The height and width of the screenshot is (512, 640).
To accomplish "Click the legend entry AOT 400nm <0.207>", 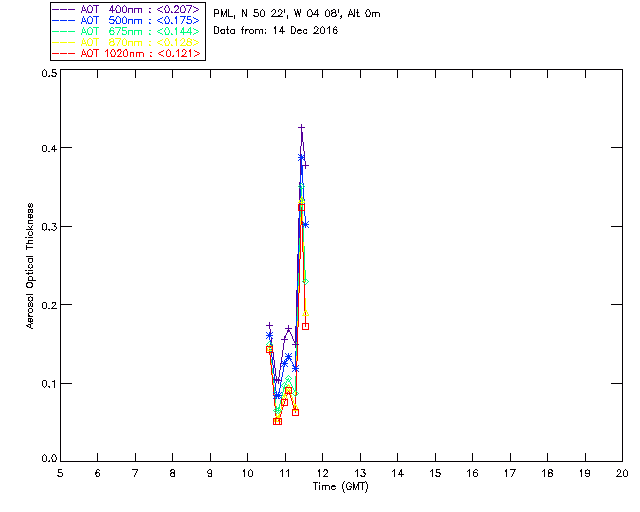I will [127, 9].
